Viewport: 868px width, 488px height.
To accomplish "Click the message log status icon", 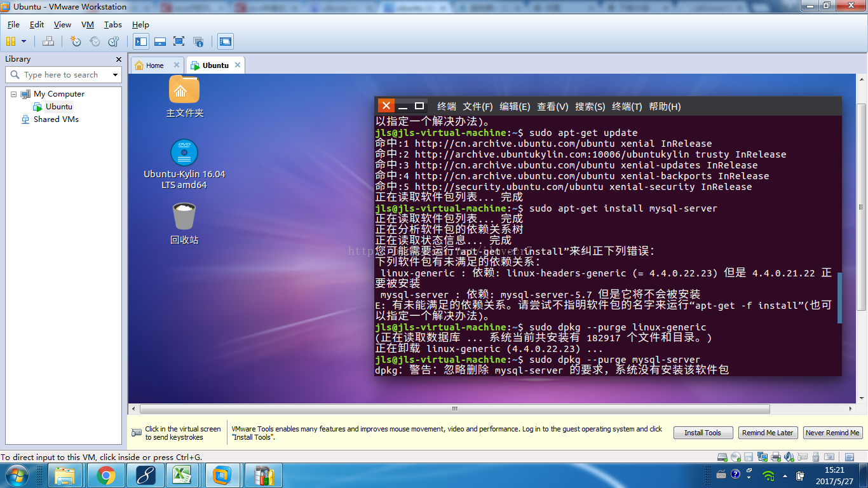I will click(x=850, y=457).
